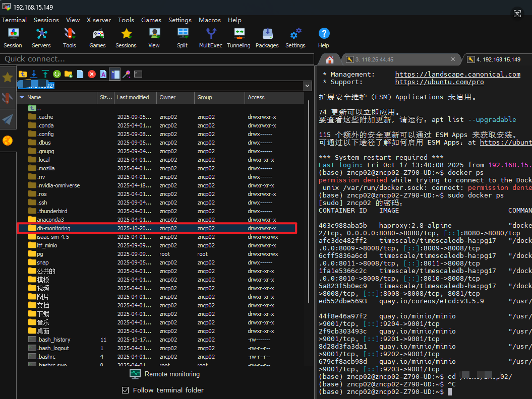Select the Sftp orange globe sidebar tab
The width and height of the screenshot is (532, 399).
tap(8, 141)
